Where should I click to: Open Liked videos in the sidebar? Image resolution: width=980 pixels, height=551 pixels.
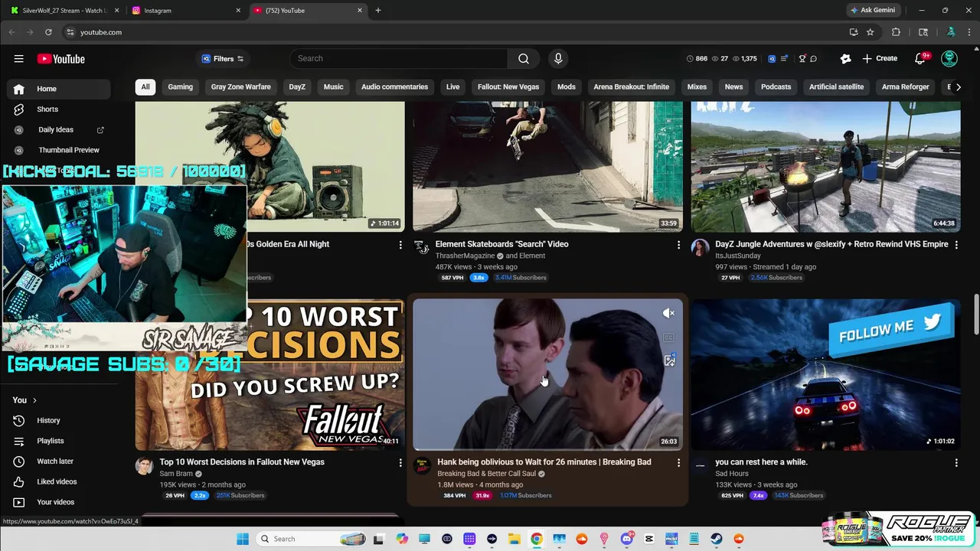point(59,481)
